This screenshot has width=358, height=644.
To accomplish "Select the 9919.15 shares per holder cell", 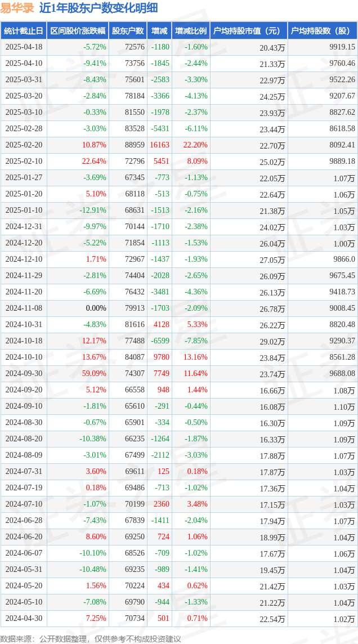I will coord(342,47).
